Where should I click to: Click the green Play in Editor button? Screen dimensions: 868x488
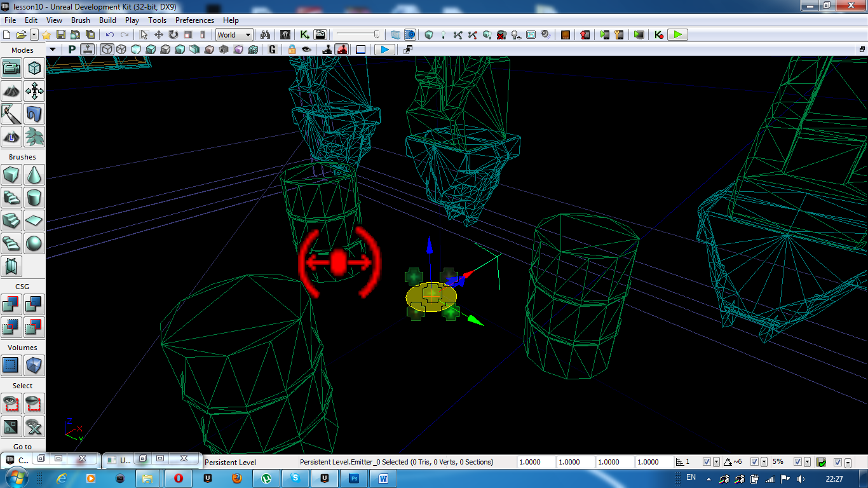(678, 35)
